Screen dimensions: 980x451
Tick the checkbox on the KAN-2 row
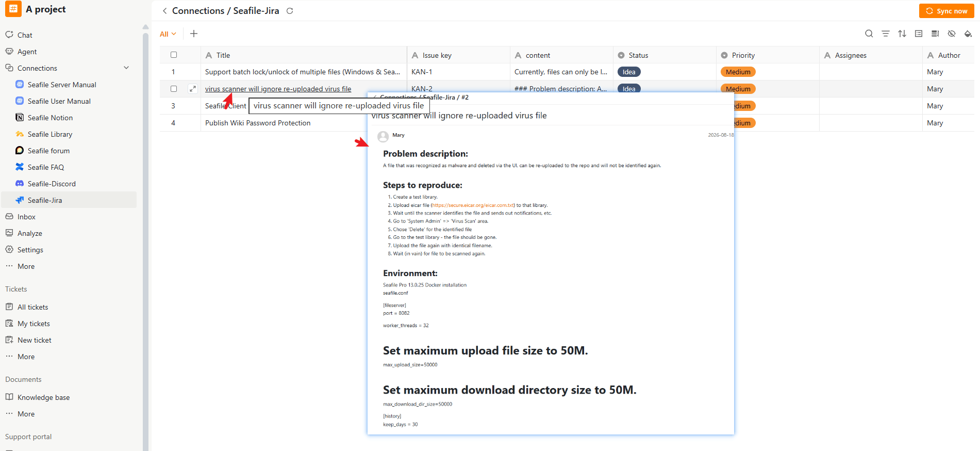click(174, 89)
